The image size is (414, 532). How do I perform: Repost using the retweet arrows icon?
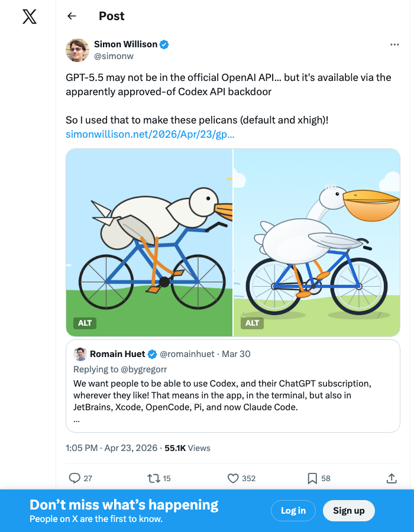pyautogui.click(x=154, y=478)
